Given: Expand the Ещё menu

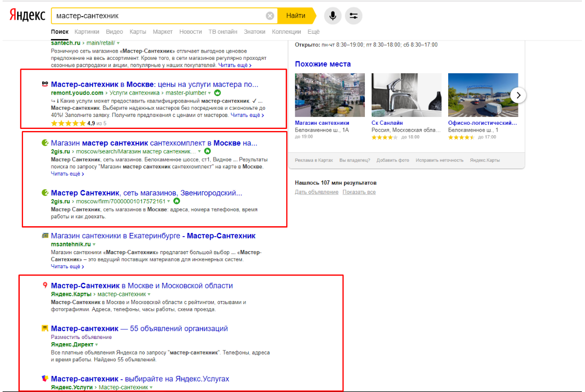Looking at the screenshot, I should tap(313, 32).
